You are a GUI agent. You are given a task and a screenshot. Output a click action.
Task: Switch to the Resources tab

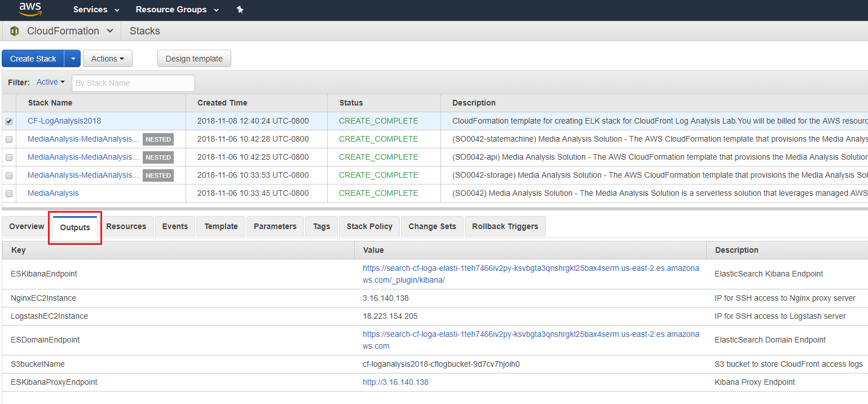pyautogui.click(x=126, y=226)
